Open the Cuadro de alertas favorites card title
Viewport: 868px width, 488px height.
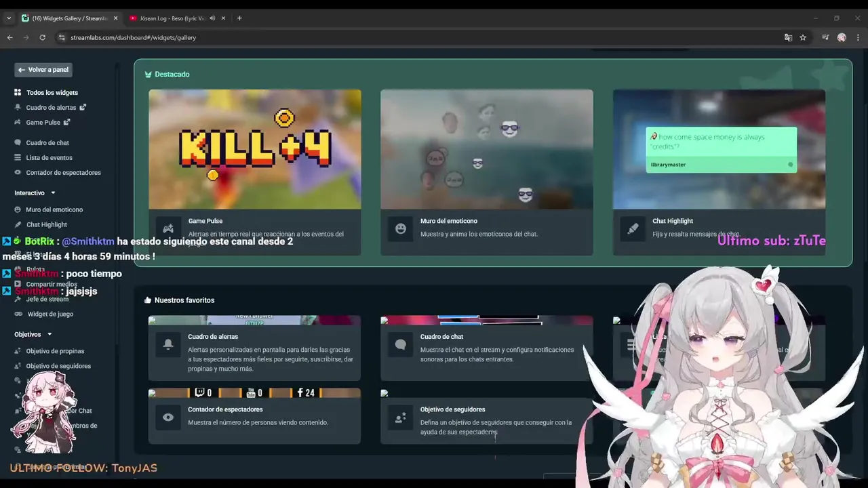click(x=213, y=336)
